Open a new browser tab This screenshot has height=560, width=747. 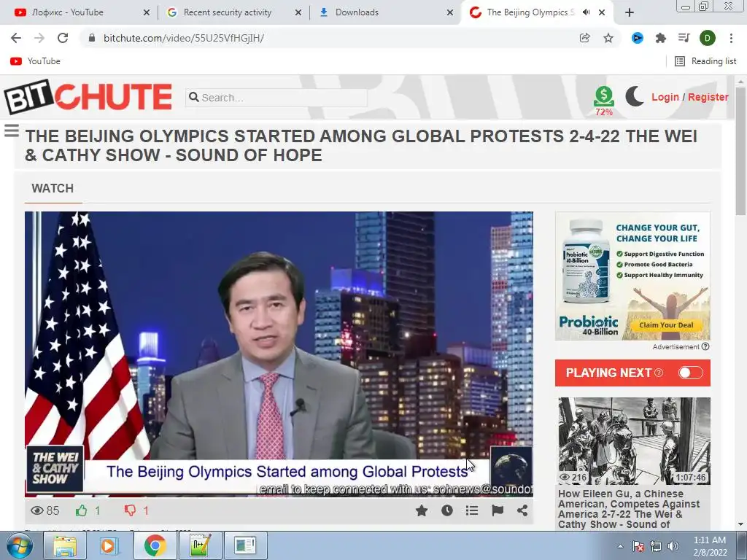pyautogui.click(x=630, y=12)
